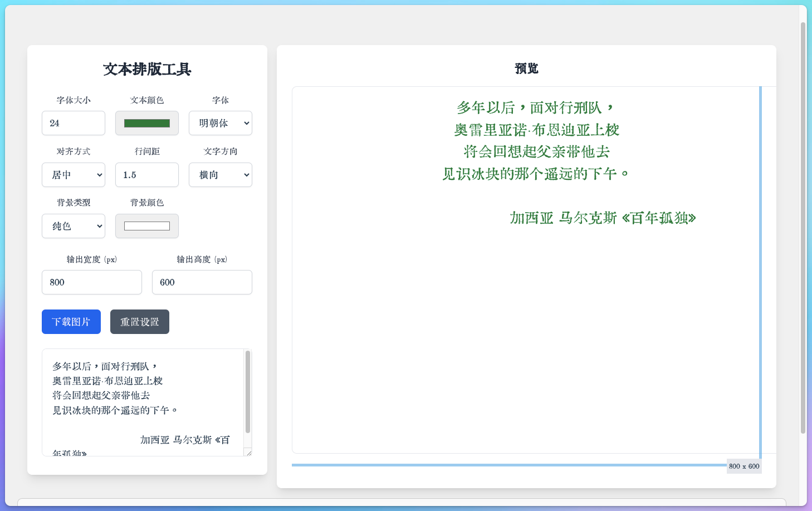Click the textarea resize handle corner
The height and width of the screenshot is (511, 812).
(x=248, y=453)
